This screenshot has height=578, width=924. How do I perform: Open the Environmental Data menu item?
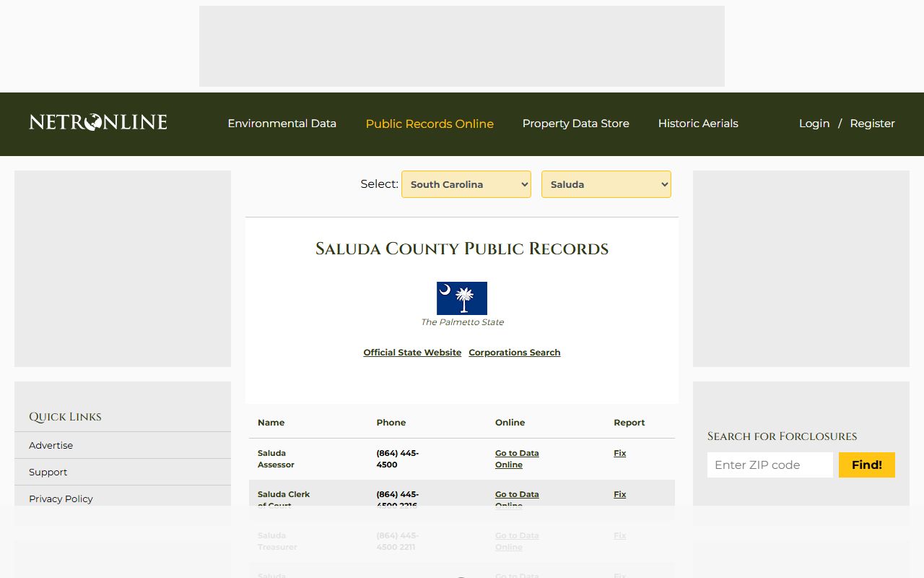[282, 124]
